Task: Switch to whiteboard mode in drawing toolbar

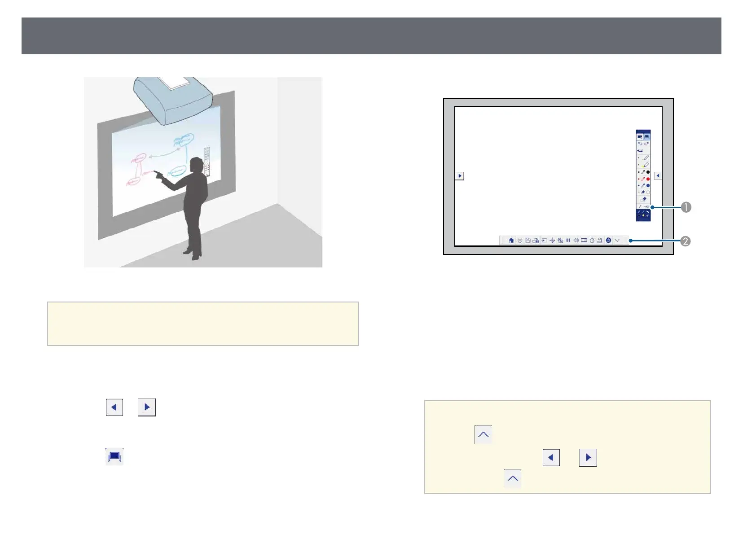Action: click(x=647, y=136)
